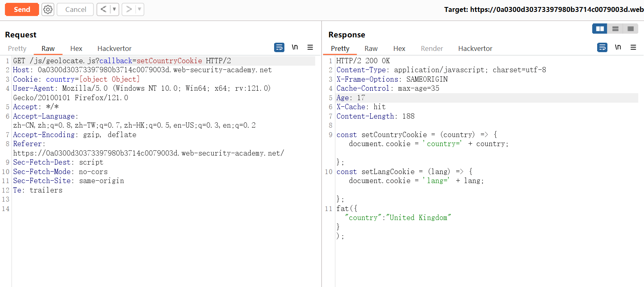Viewport: 644px width, 287px height.
Task: Switch Request view to Hex tab
Action: (76, 48)
